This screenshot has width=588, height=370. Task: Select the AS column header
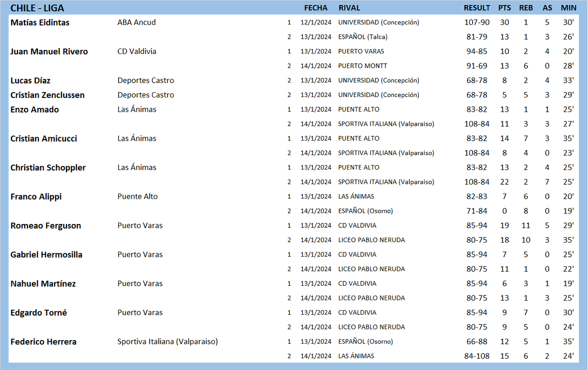[547, 8]
